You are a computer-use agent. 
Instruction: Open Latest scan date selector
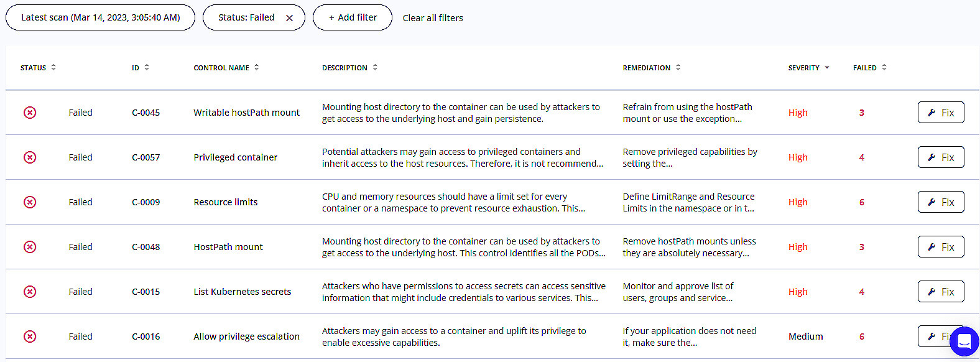click(100, 17)
